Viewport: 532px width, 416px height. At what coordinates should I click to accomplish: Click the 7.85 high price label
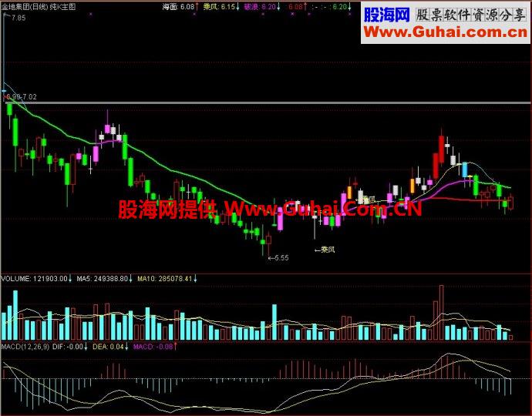tap(19, 18)
